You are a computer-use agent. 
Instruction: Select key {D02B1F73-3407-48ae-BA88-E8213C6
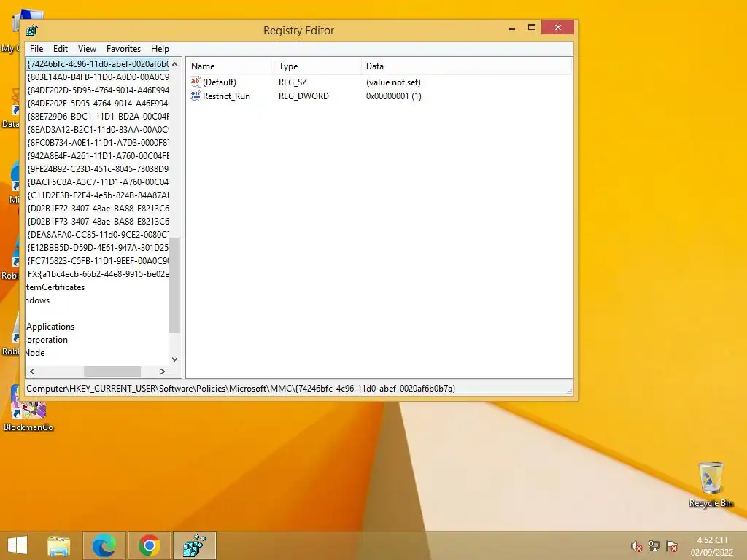click(x=98, y=222)
